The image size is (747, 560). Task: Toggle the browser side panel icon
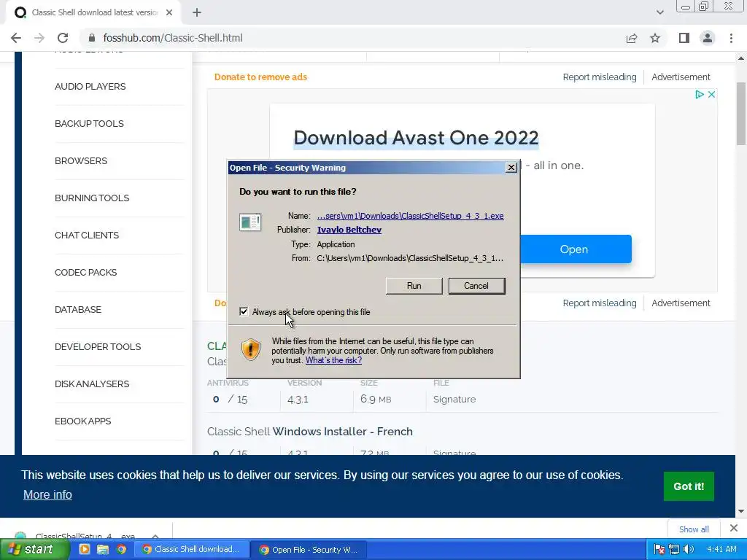pyautogui.click(x=684, y=38)
